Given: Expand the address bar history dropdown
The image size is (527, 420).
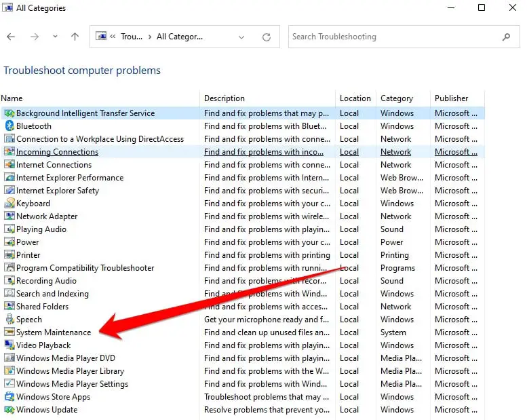Looking at the screenshot, I should [x=241, y=37].
